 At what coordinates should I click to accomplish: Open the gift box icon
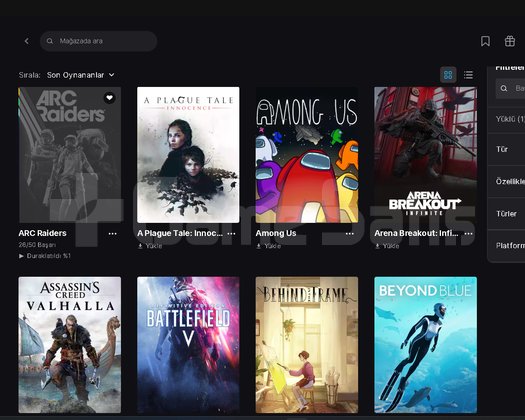[510, 41]
